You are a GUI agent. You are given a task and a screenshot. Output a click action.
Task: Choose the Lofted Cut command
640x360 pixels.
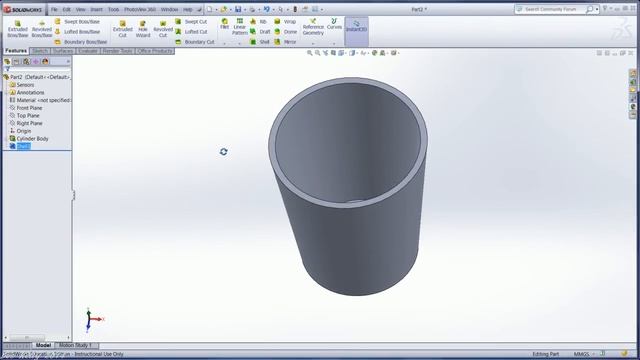click(x=191, y=32)
